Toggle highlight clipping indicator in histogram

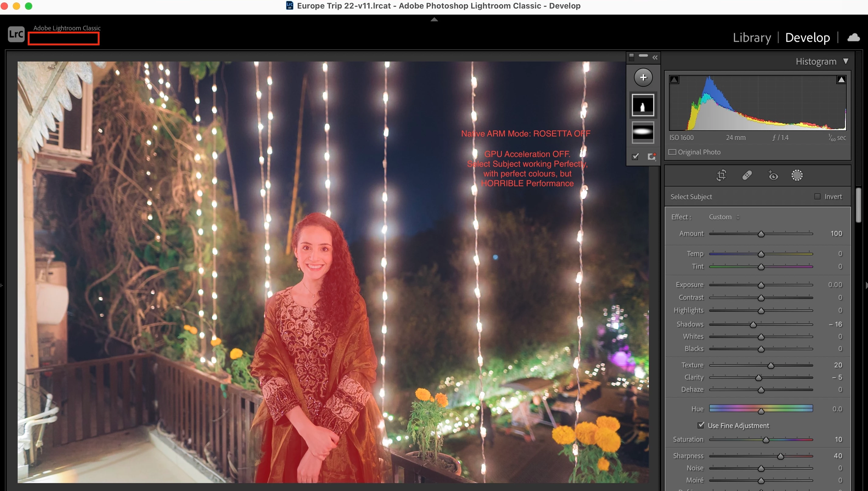(841, 80)
